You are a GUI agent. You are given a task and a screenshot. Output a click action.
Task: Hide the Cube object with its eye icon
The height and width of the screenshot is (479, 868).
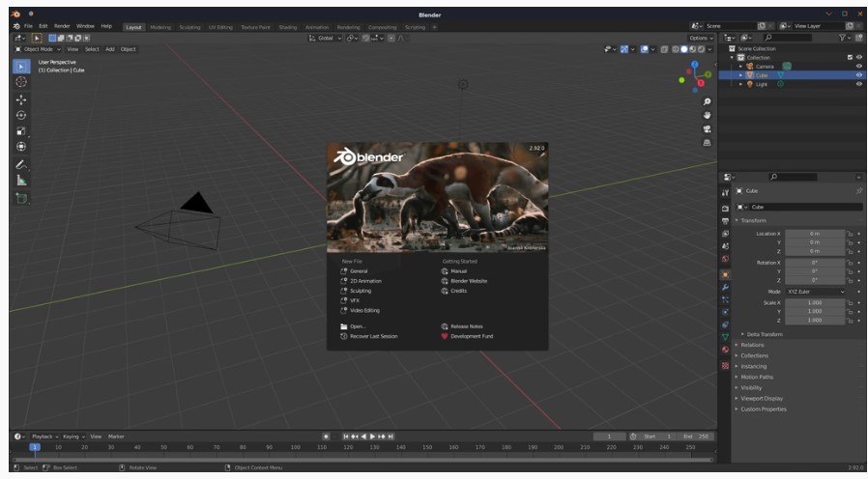coord(859,75)
